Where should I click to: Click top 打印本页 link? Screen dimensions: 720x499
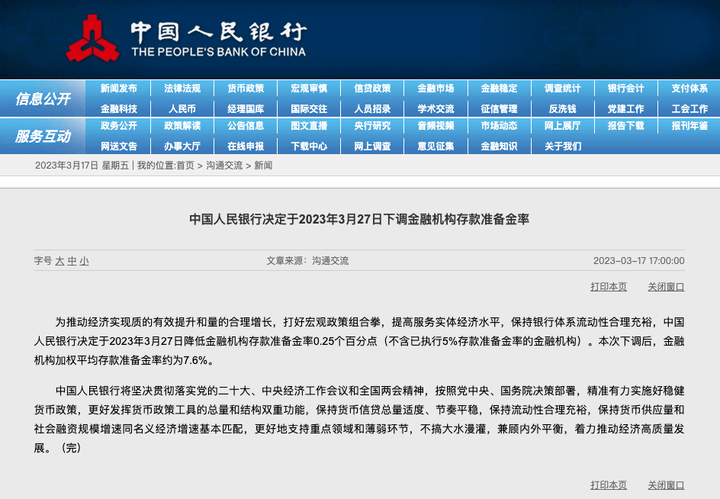(x=608, y=287)
